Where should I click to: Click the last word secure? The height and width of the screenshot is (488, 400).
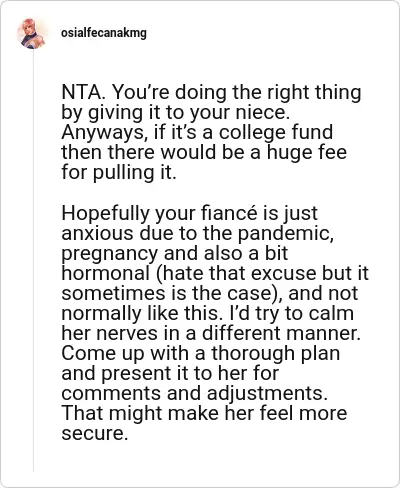95,434
